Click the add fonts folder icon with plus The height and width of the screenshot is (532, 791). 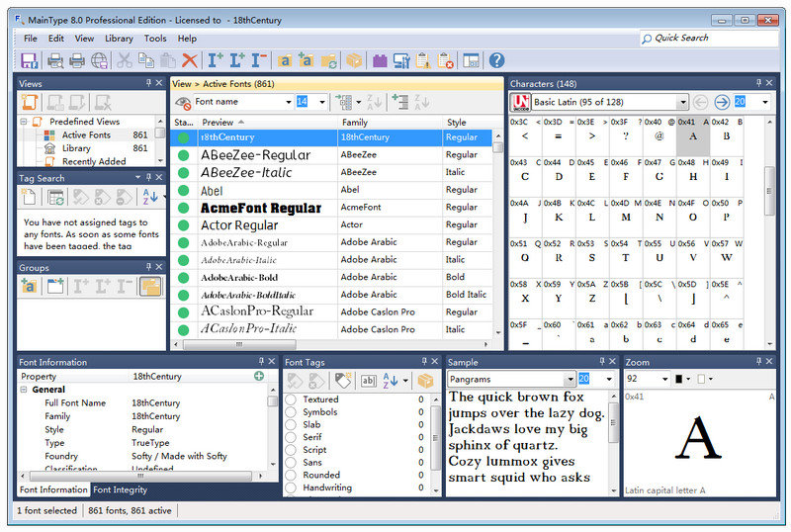306,60
